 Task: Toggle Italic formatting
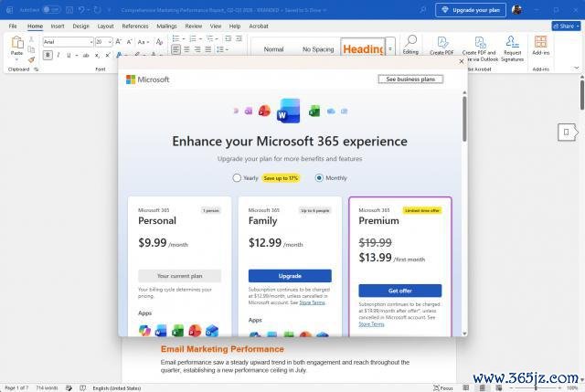click(58, 55)
